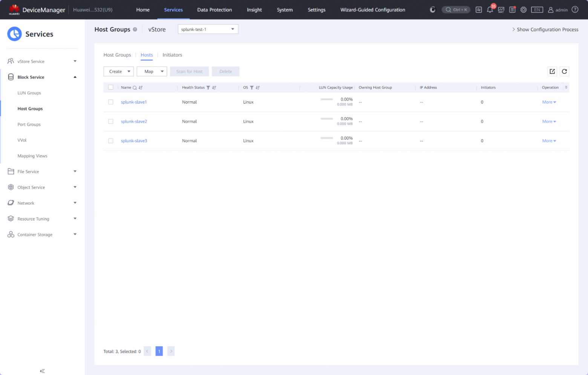
Task: Open More menu for splunk-slave1
Action: (549, 102)
